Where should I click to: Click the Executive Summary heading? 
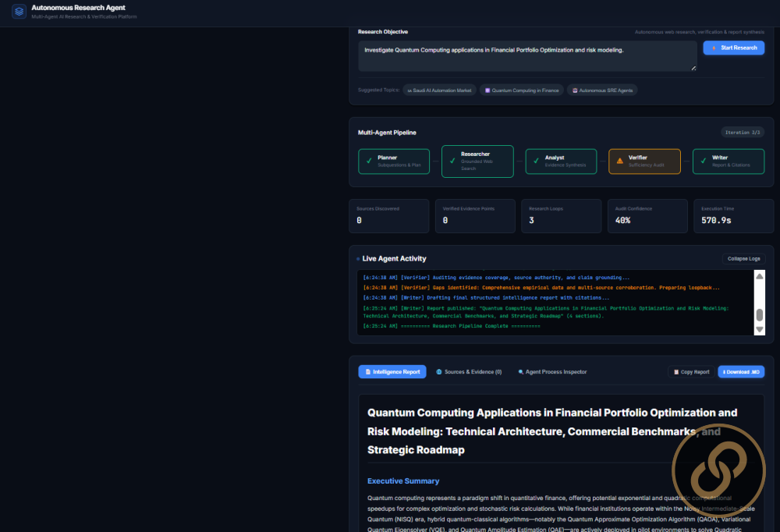click(x=403, y=481)
